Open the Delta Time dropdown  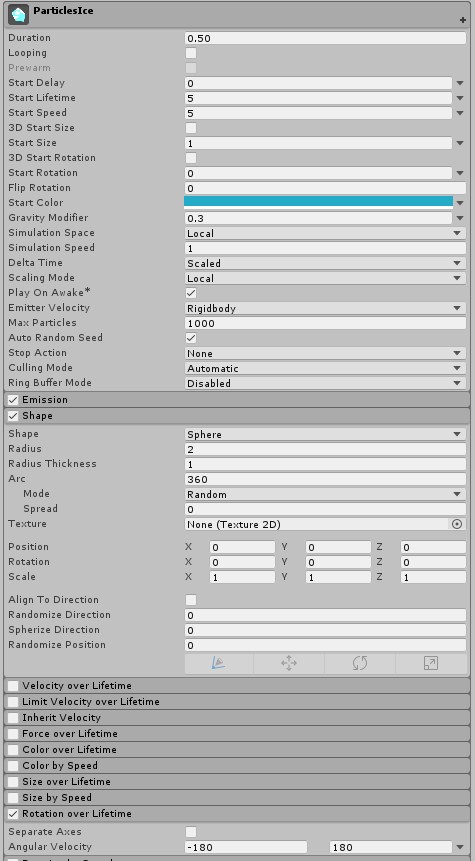325,263
